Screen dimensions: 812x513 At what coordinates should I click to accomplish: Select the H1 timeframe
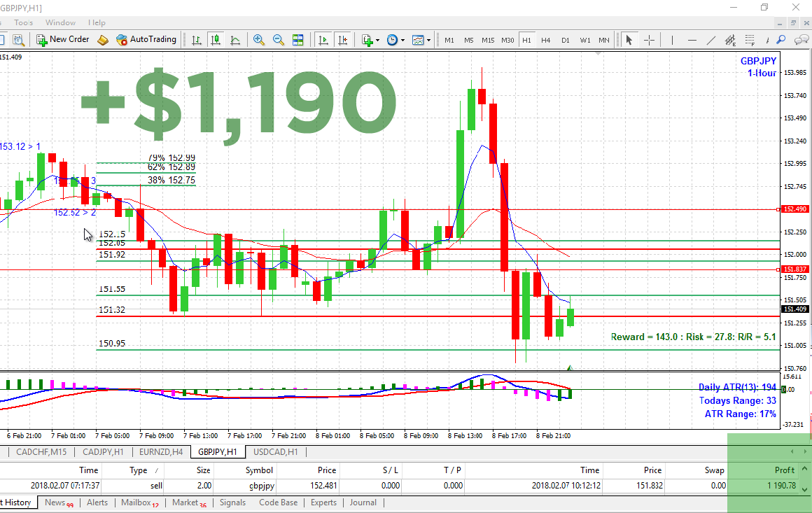pyautogui.click(x=526, y=40)
